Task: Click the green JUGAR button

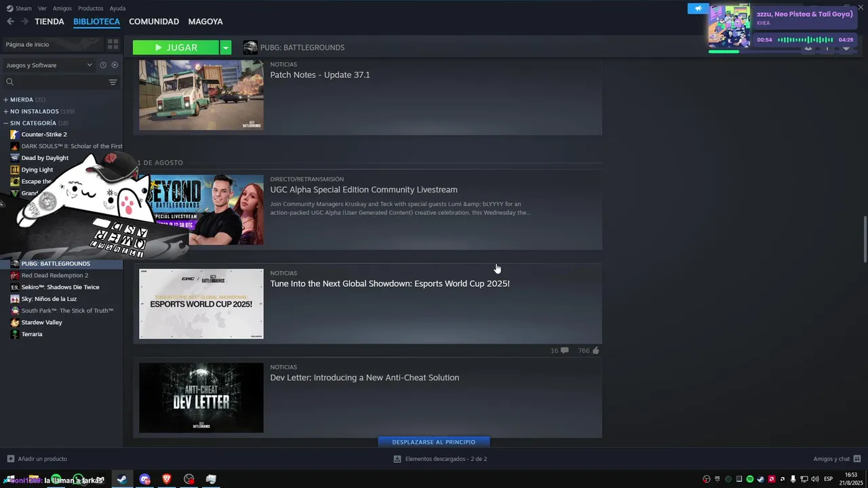Action: (176, 47)
